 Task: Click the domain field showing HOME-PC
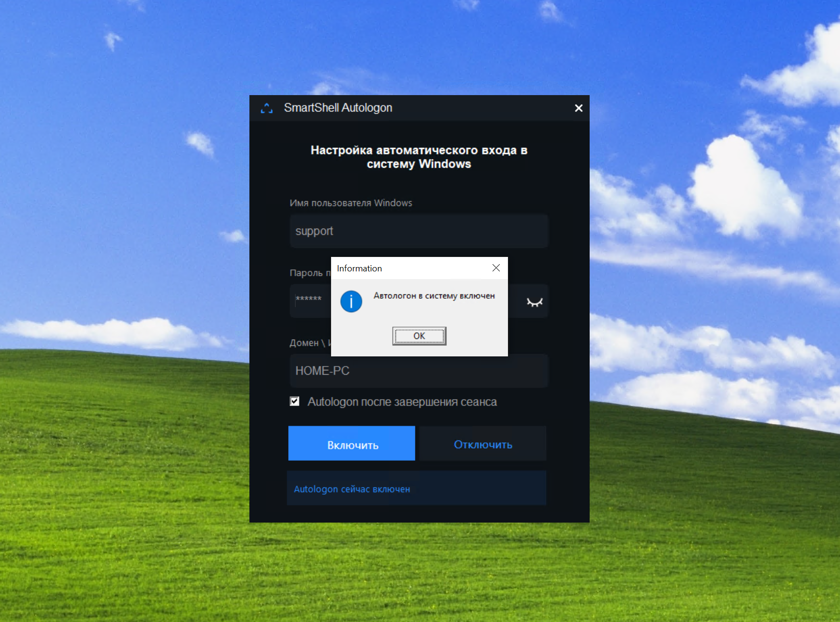tap(419, 371)
